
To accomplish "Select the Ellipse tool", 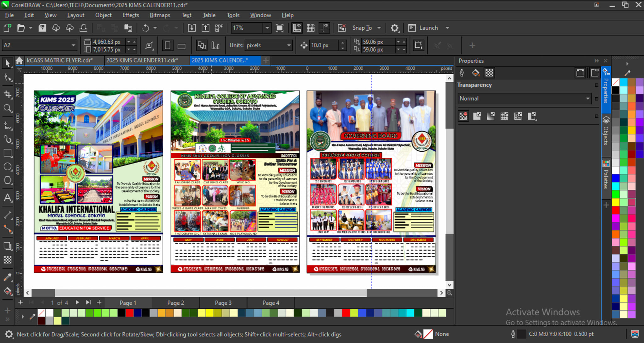I will click(x=8, y=167).
